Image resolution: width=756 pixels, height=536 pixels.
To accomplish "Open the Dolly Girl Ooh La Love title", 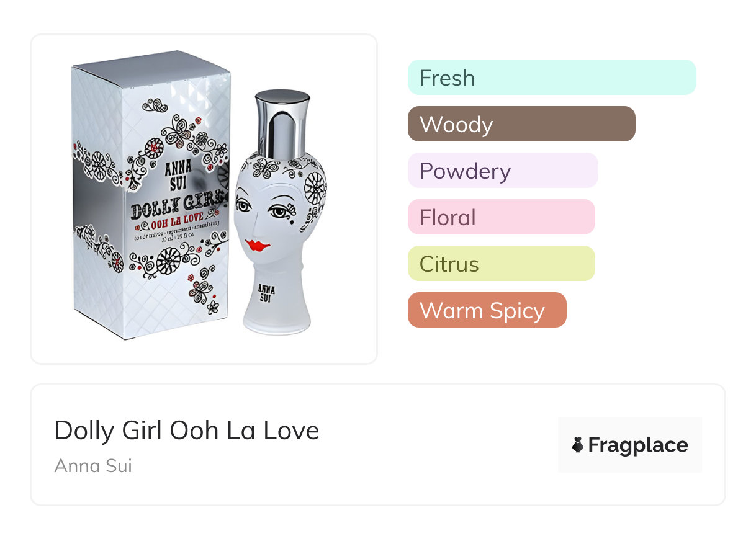I will (x=187, y=431).
